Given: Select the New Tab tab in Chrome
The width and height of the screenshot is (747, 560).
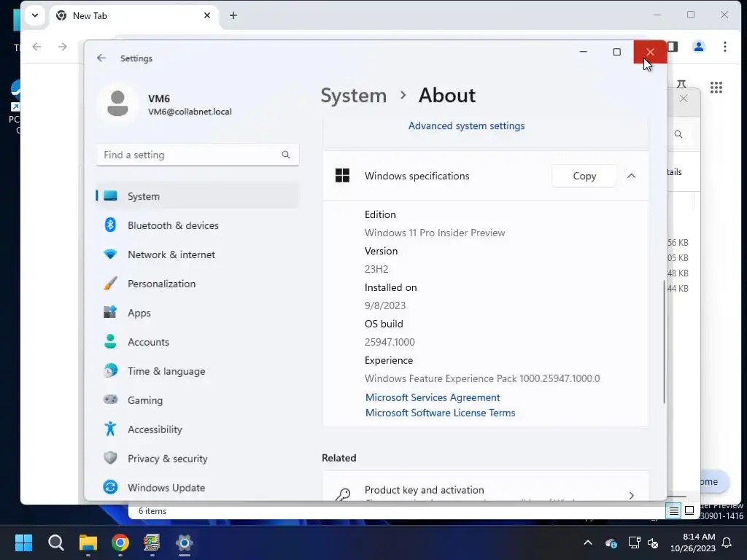Looking at the screenshot, I should [134, 16].
